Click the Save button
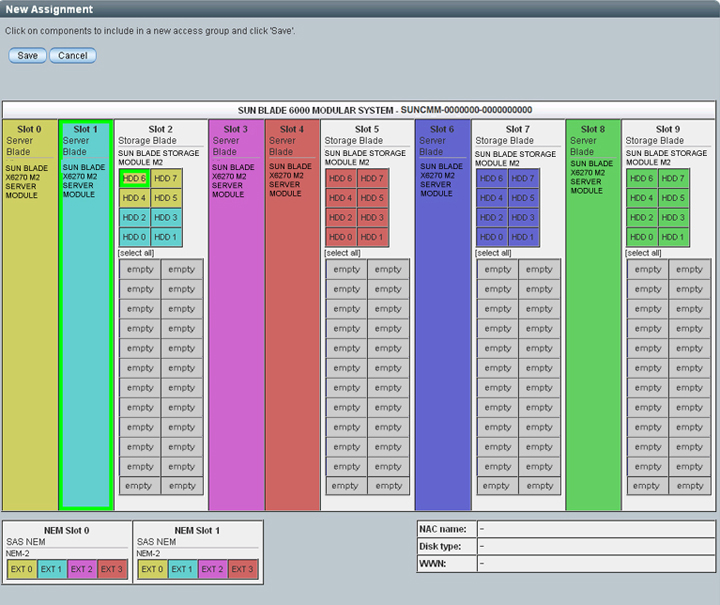 [x=28, y=56]
